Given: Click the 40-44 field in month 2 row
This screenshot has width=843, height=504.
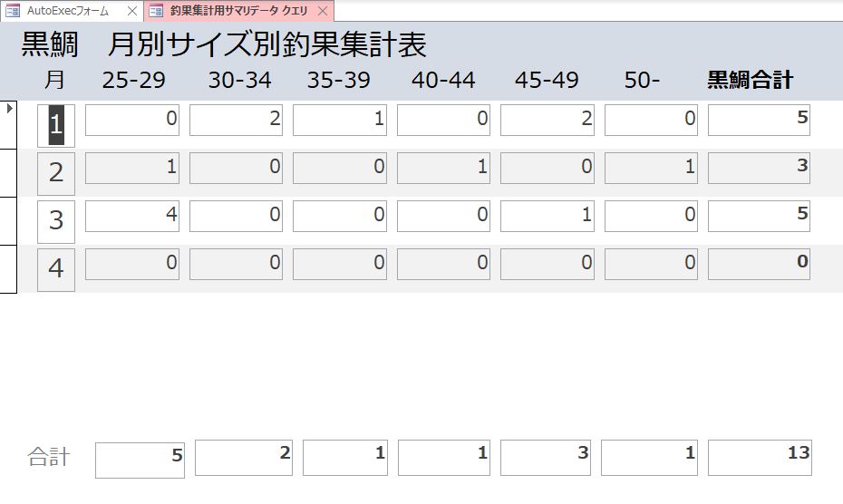Looking at the screenshot, I should coord(443,168).
